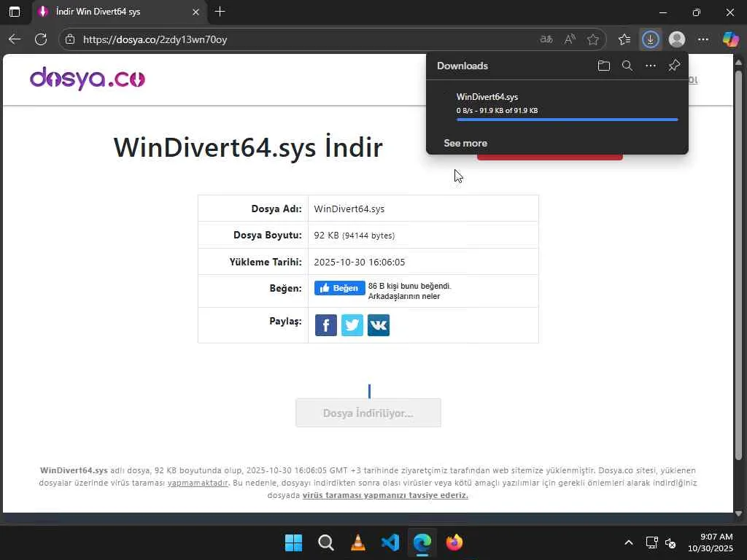Open virüs taraması yapmanızı tavsiye ederiz link
This screenshot has width=747, height=560.
point(385,495)
